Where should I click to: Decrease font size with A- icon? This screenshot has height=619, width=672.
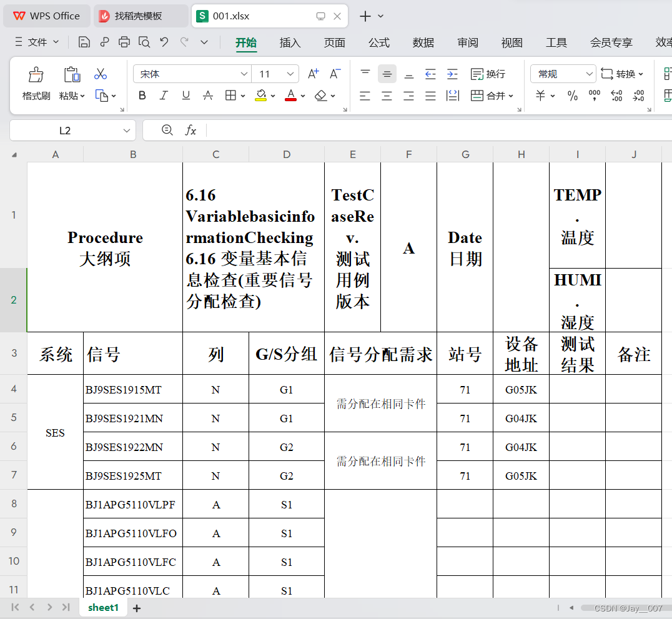click(335, 74)
